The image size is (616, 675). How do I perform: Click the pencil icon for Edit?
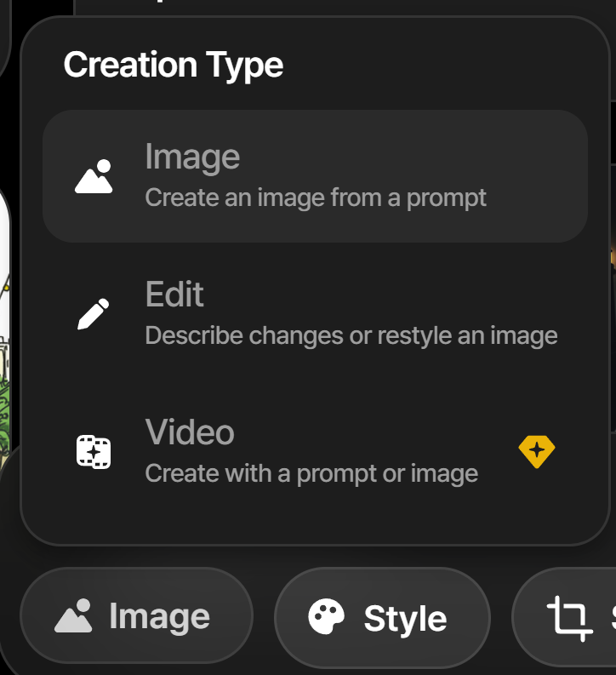coord(94,314)
